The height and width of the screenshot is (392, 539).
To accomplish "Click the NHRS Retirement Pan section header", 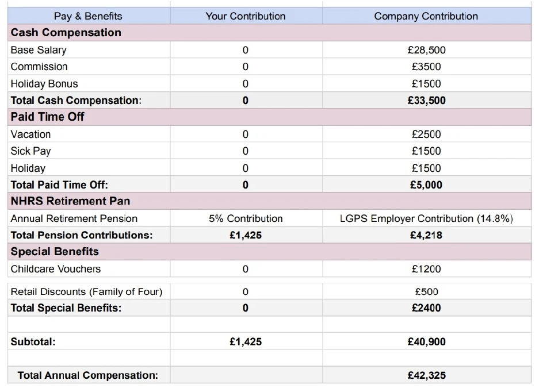I will 269,201.
